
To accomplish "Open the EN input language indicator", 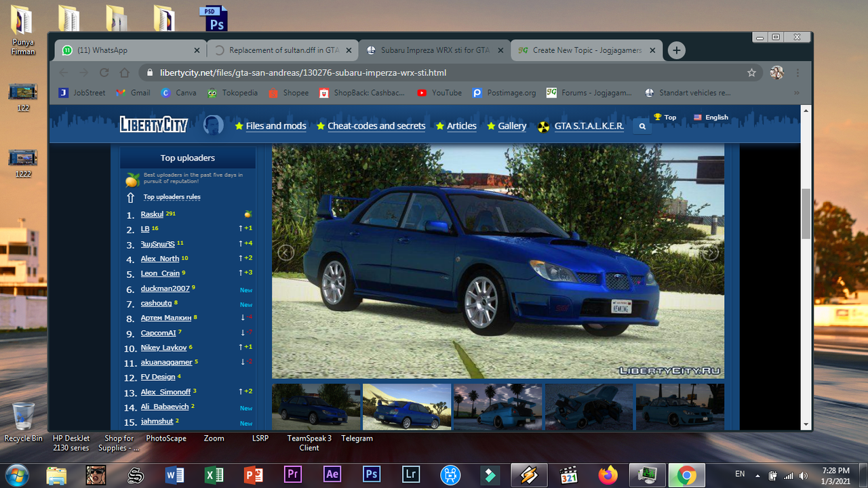I will [740, 474].
